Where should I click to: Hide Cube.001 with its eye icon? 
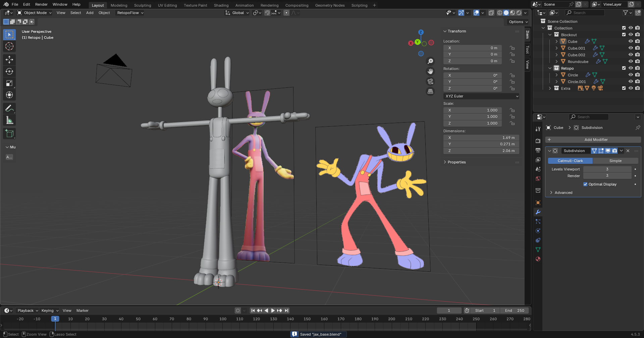tap(631, 48)
